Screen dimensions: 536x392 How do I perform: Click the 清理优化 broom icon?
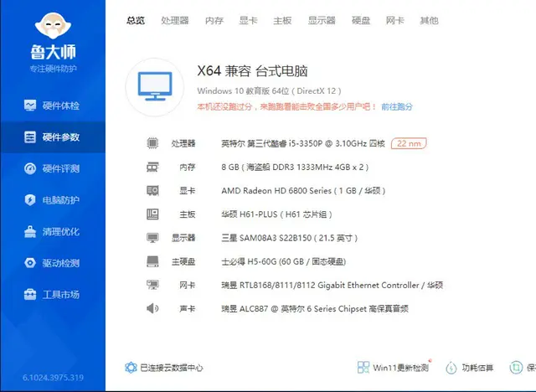(30, 231)
